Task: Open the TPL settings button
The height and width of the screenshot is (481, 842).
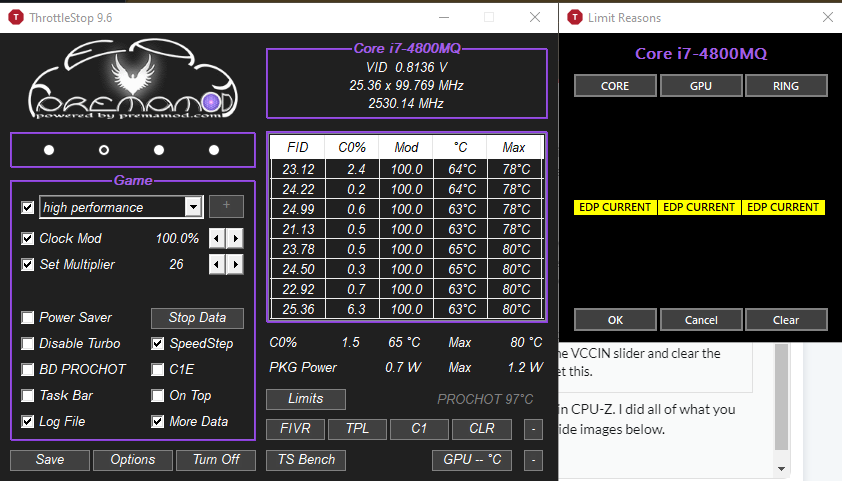Action: [358, 429]
